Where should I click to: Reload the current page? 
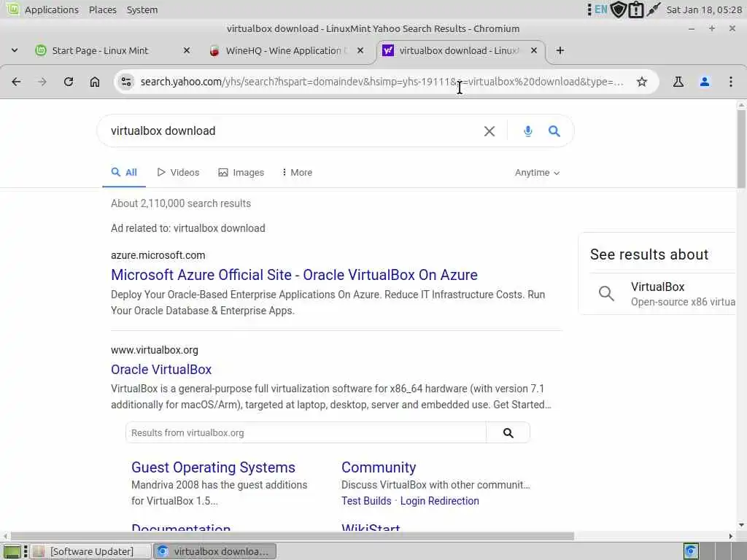click(69, 82)
